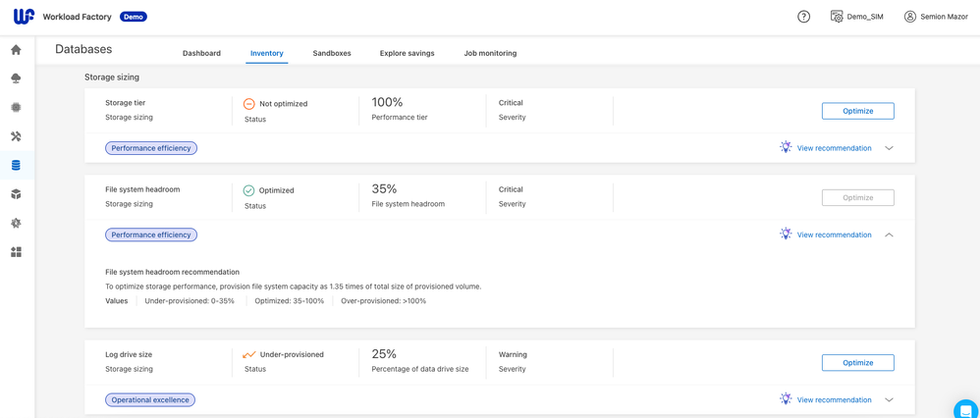Click the dashboard grid sidebar icon
Screen dimensions: 980x418
16,252
